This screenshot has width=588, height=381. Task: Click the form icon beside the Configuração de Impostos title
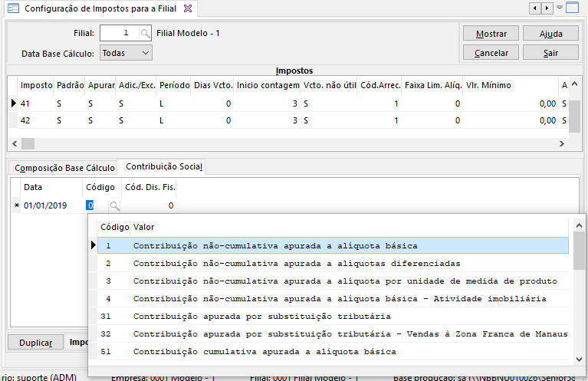(x=13, y=8)
